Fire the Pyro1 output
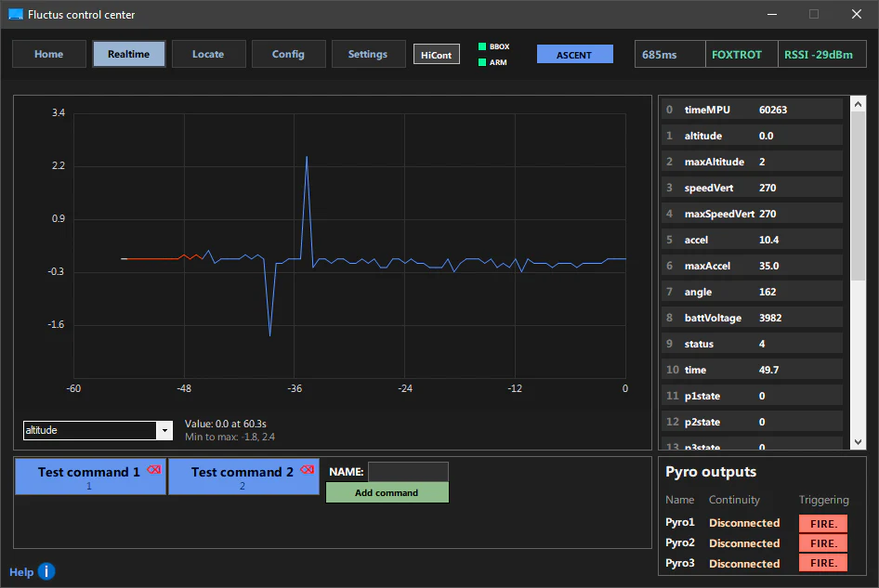Image resolution: width=879 pixels, height=588 pixels. click(x=822, y=523)
